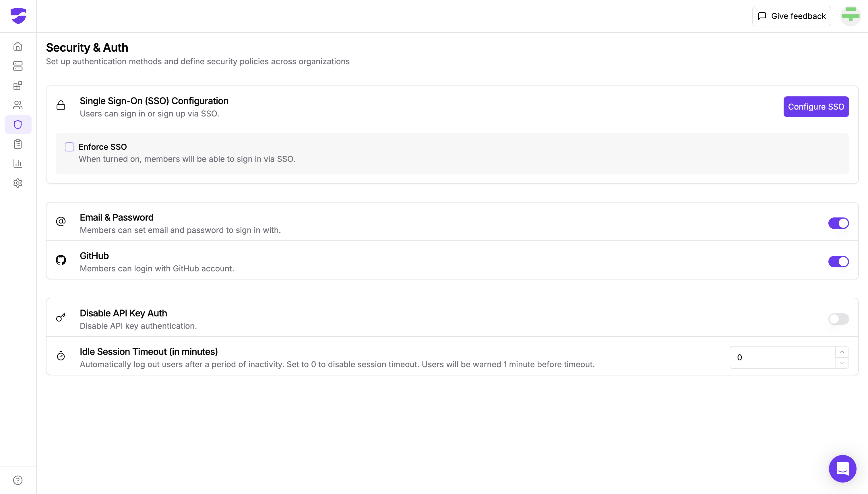The image size is (868, 494).
Task: Focus the idle session timeout input field
Action: coord(781,357)
